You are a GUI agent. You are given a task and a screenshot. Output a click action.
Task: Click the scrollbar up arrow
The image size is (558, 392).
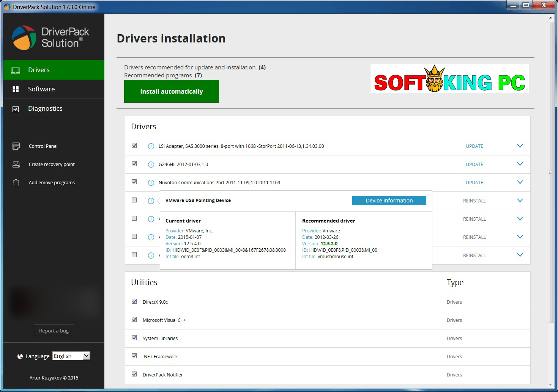550,17
